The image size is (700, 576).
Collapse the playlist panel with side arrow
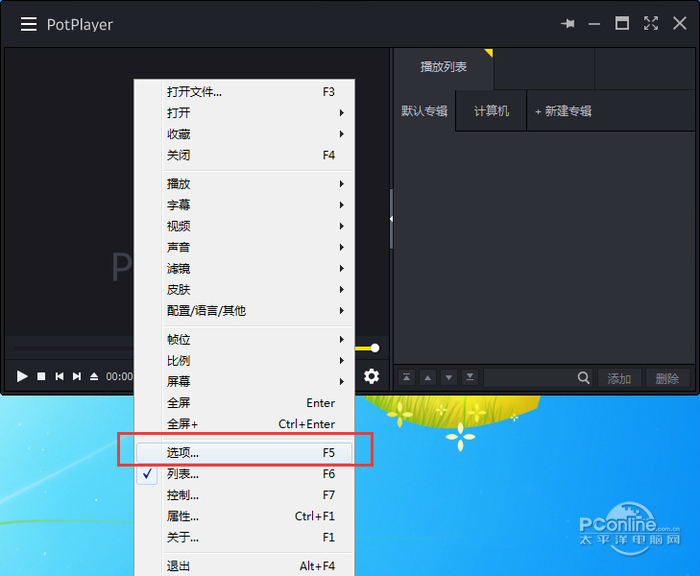point(392,219)
